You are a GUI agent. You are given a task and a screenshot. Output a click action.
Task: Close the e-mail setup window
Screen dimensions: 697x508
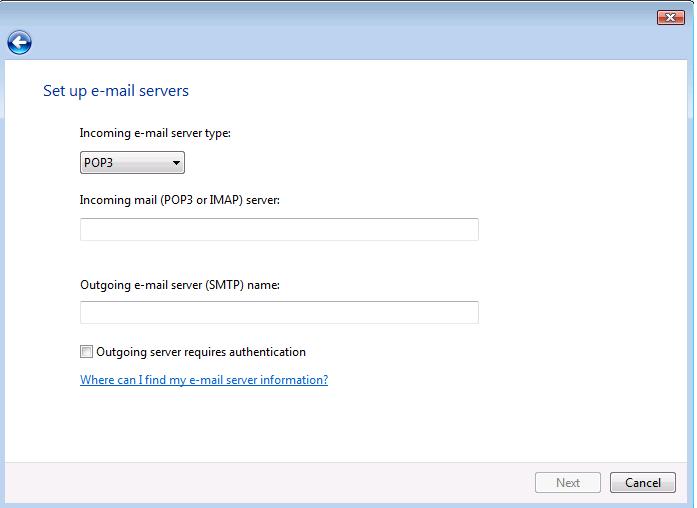click(x=670, y=17)
